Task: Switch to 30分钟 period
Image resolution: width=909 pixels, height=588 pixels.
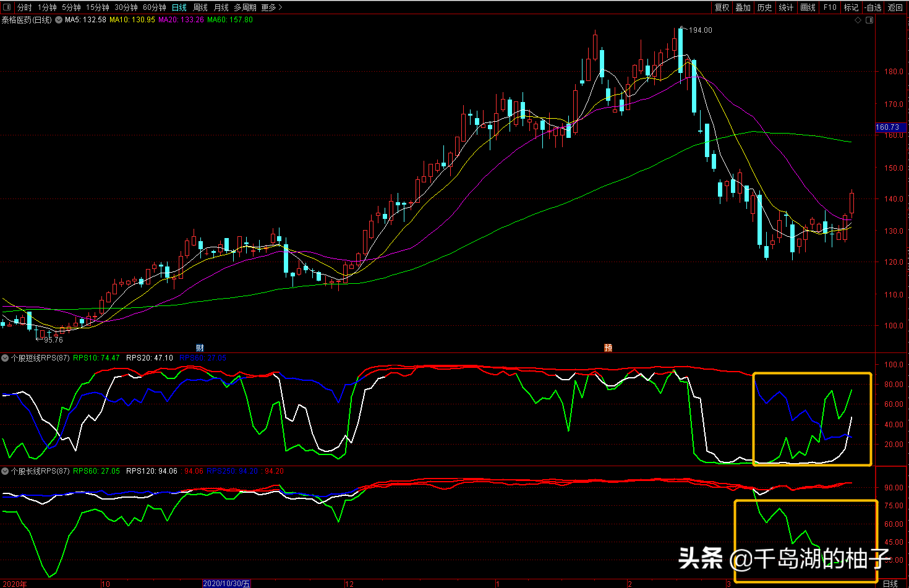Action: (x=126, y=7)
